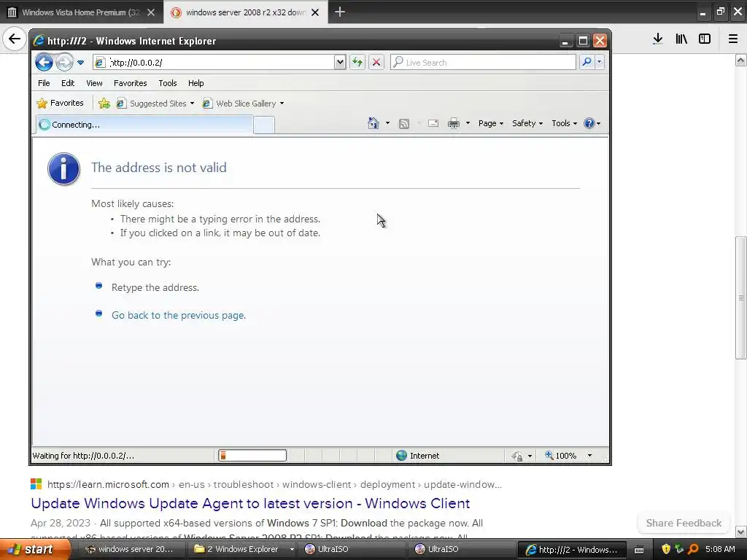Open Suggested Sites dropdown

(x=156, y=104)
